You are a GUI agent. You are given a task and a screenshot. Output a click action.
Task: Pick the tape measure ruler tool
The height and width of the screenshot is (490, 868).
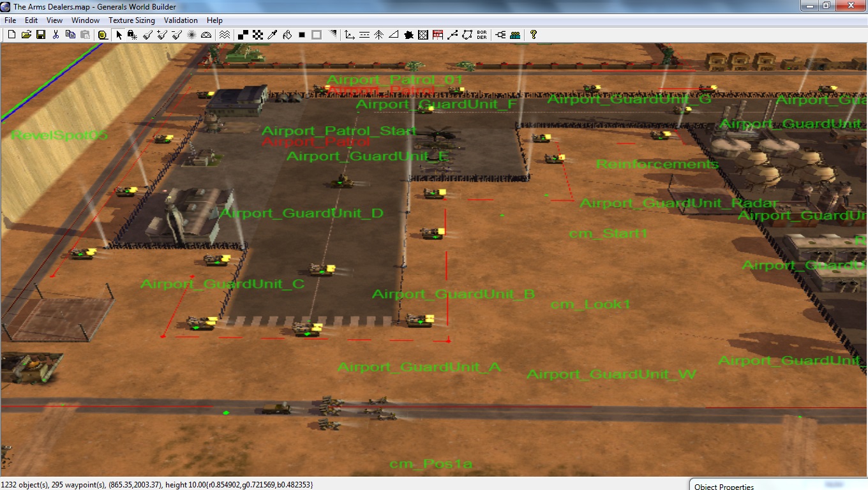point(103,35)
